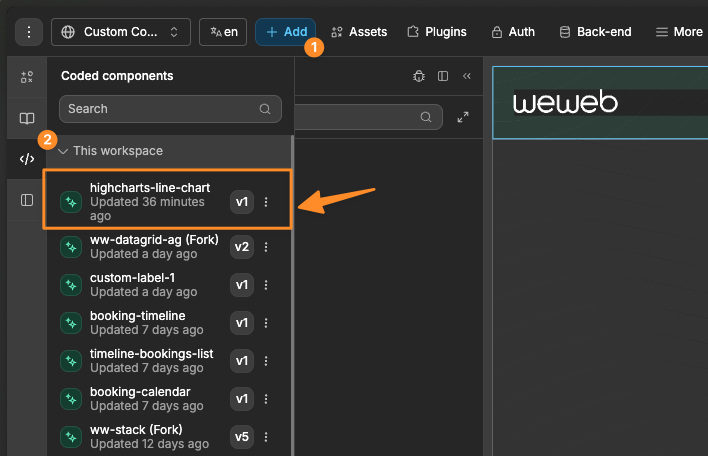Focus the Coded components Search field
Viewport: 708px width, 456px height.
[170, 109]
